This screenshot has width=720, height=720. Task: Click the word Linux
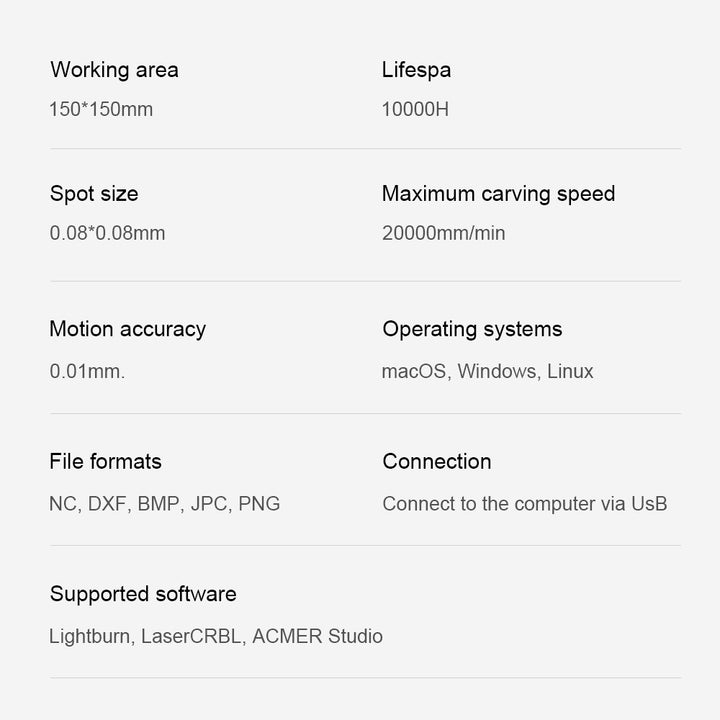(x=570, y=371)
